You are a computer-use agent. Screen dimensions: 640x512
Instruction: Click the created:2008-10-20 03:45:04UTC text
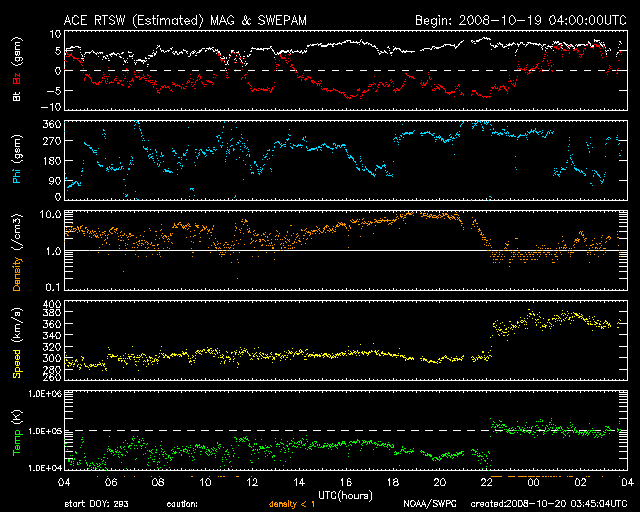point(549,504)
